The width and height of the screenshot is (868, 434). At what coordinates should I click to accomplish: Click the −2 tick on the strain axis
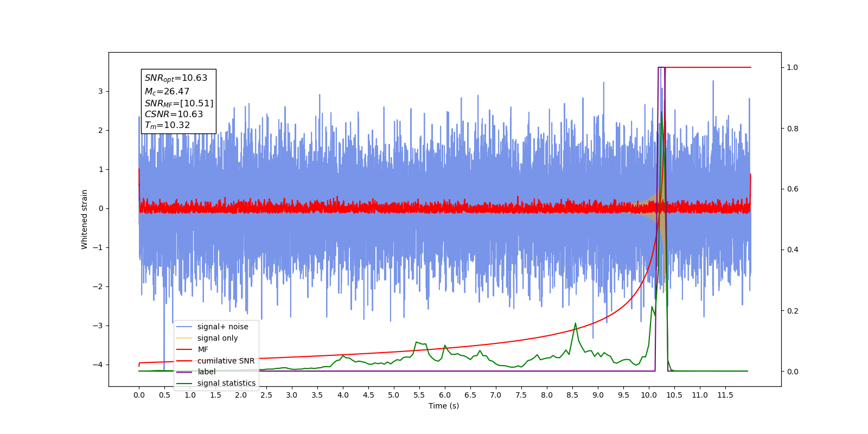point(98,286)
